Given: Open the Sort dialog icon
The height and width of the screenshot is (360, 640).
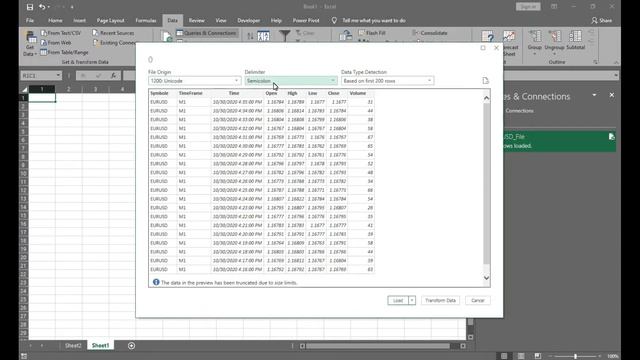Looking at the screenshot, I should (263, 36).
